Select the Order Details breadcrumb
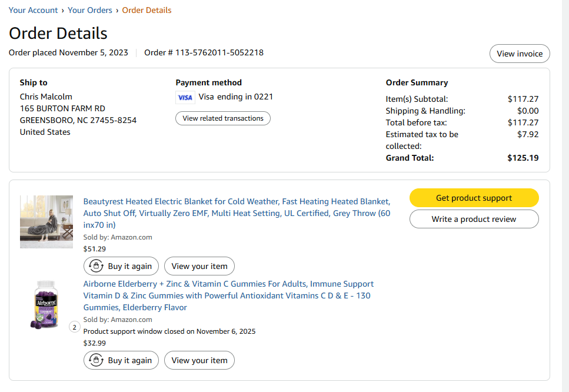The height and width of the screenshot is (392, 569). [x=147, y=10]
